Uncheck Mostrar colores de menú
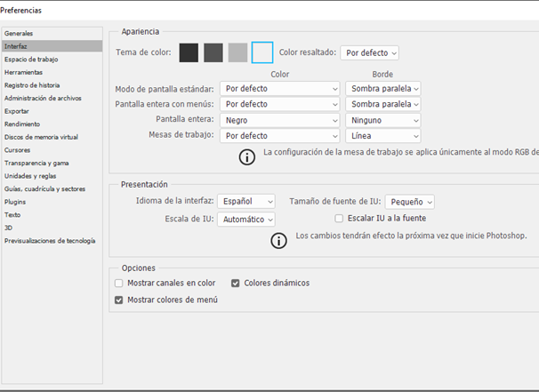 pos(119,300)
